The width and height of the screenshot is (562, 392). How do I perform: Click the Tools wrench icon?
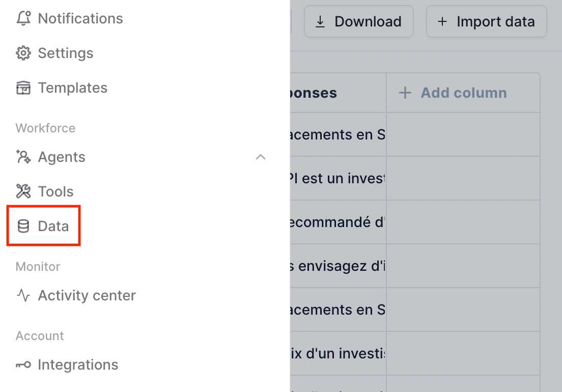pos(23,191)
